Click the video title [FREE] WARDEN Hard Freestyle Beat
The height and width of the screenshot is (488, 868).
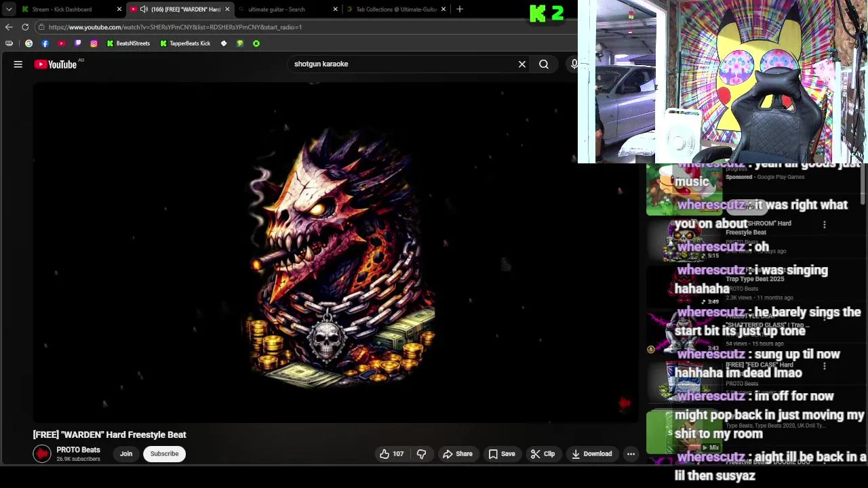110,434
